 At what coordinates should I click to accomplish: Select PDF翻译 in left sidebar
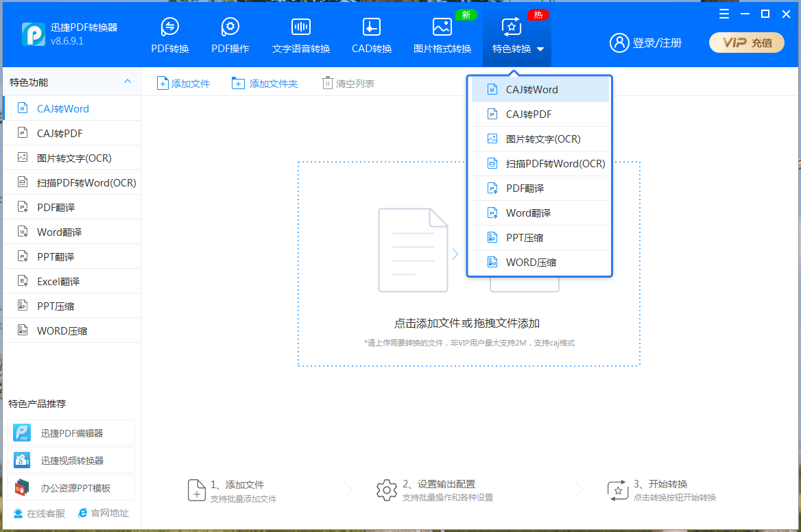72,207
